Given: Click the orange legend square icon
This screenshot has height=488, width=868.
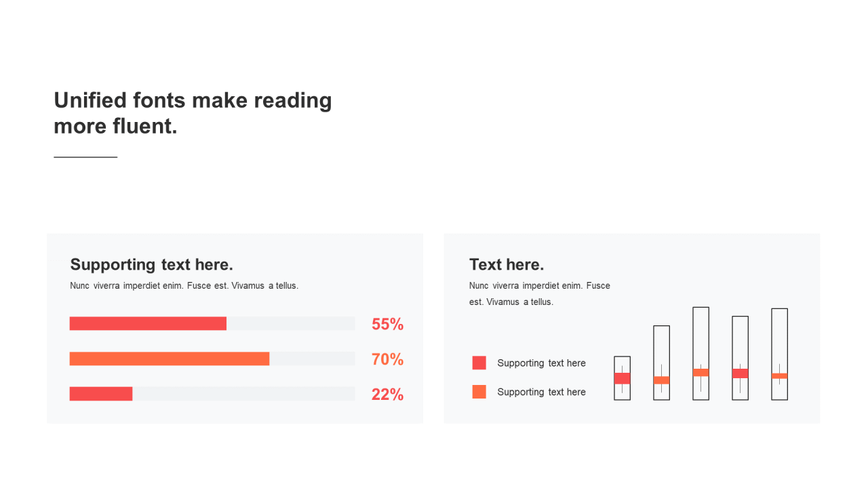Looking at the screenshot, I should pyautogui.click(x=479, y=392).
